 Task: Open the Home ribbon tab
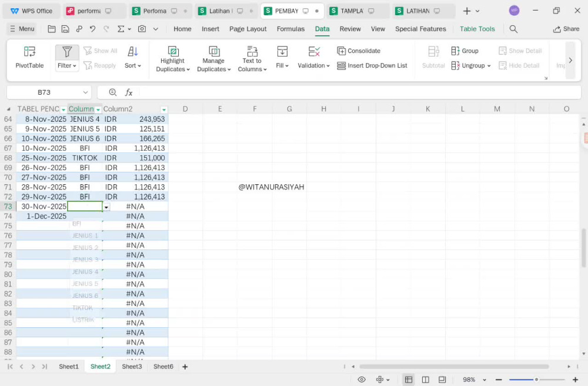pos(182,29)
